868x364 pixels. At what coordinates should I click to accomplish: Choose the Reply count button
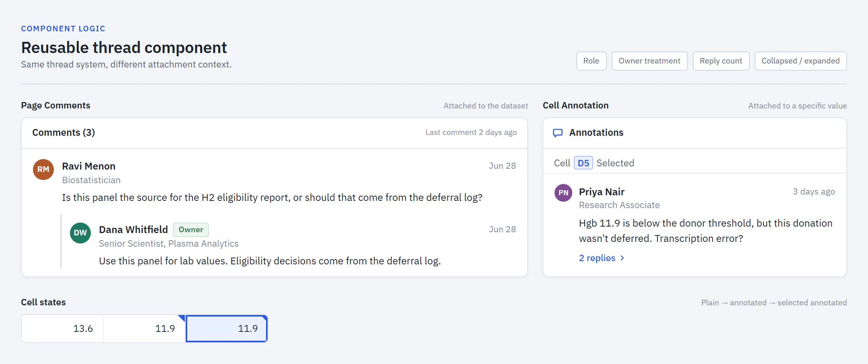pyautogui.click(x=721, y=61)
